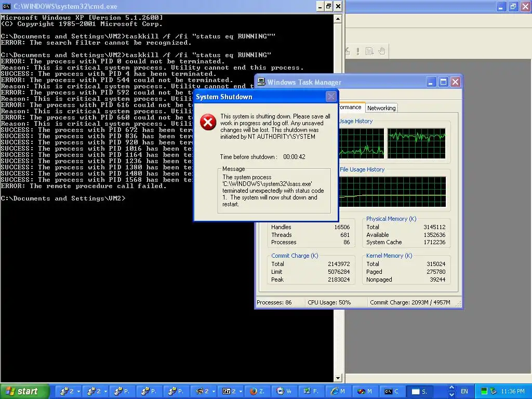Click the exclamation mark toolbar icon
The width and height of the screenshot is (532, 399).
[357, 51]
